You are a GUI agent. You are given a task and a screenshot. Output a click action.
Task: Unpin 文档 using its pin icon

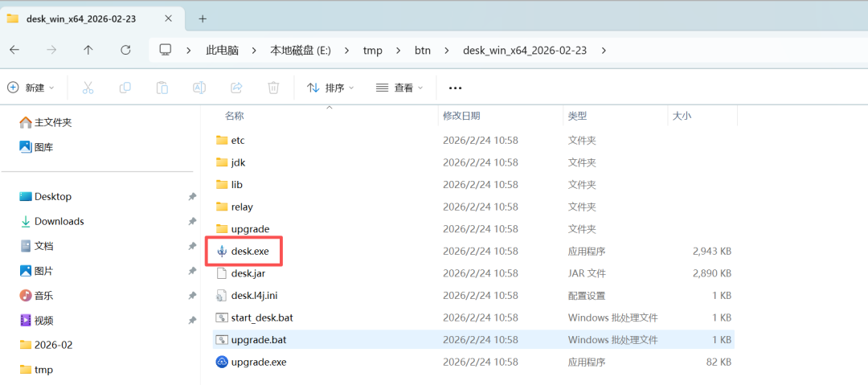(192, 246)
